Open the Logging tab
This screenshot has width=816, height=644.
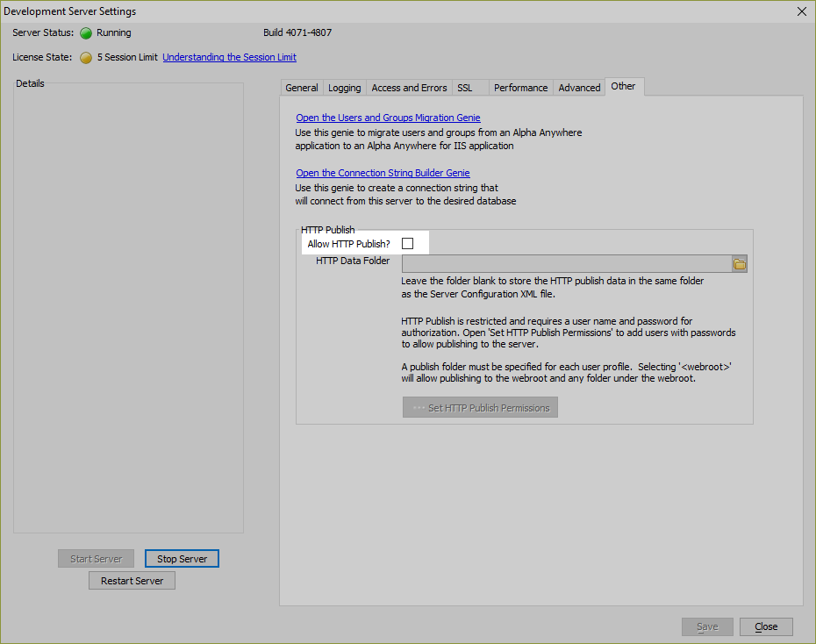tap(345, 88)
